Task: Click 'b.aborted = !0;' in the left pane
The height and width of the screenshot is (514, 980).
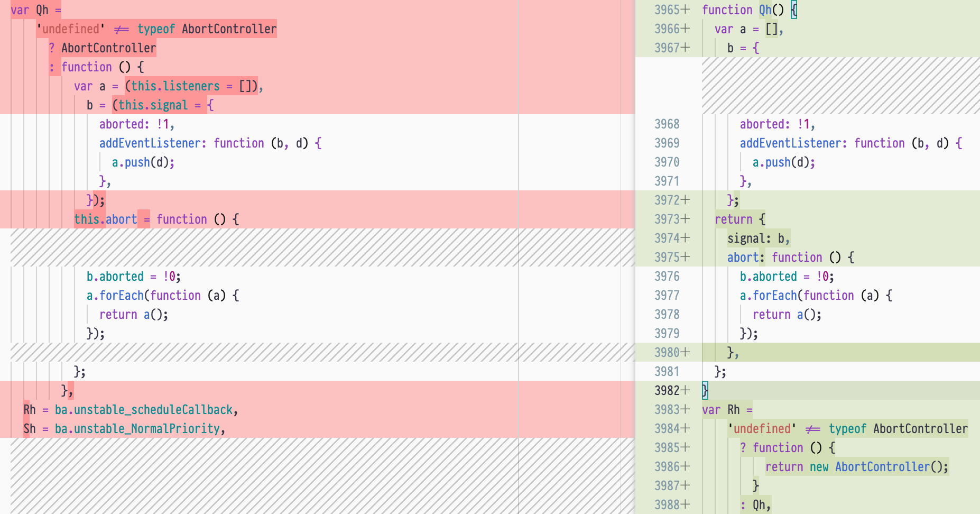Action: [134, 277]
